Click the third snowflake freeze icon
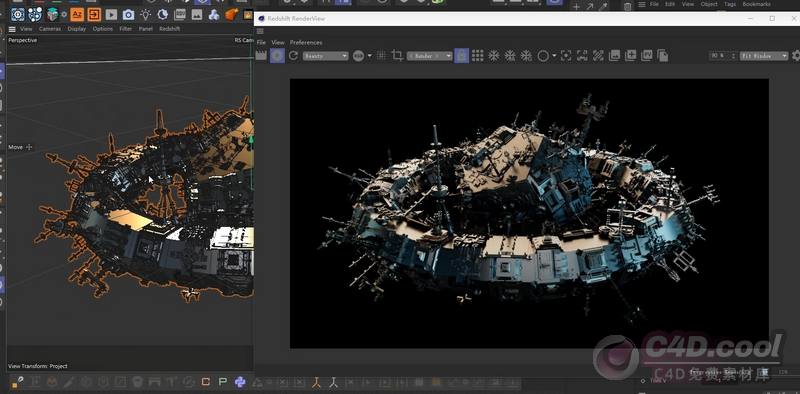Viewport: 800px width, 394px height. point(526,56)
